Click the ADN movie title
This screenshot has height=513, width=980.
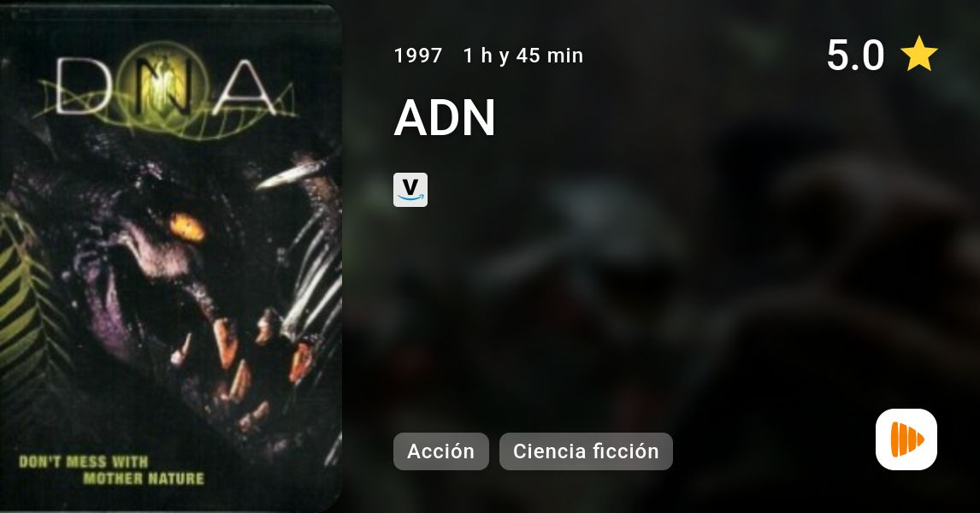(x=445, y=117)
